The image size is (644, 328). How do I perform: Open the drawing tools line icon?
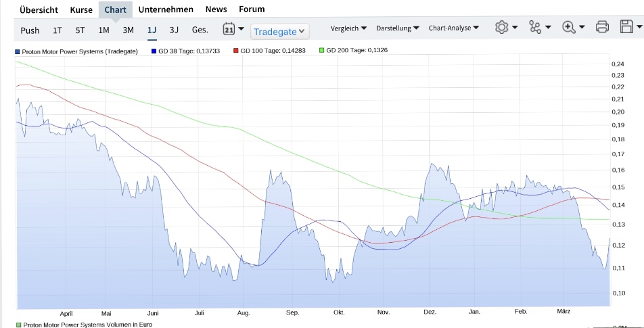click(x=536, y=28)
